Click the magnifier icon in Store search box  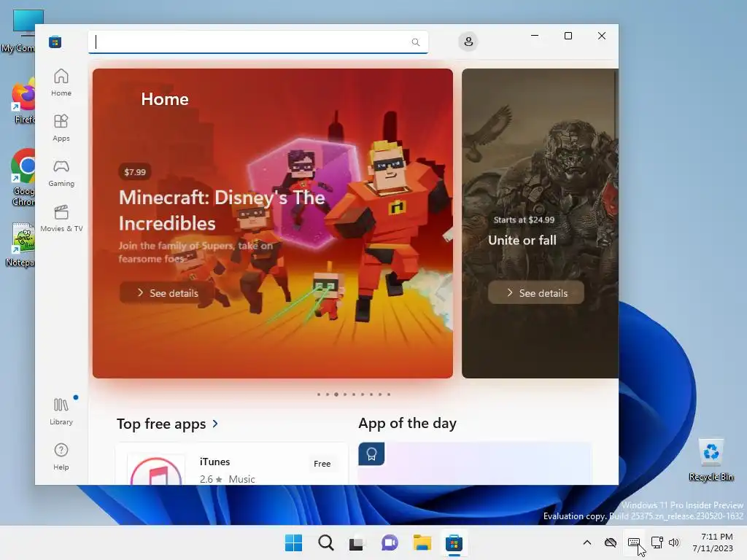point(415,42)
